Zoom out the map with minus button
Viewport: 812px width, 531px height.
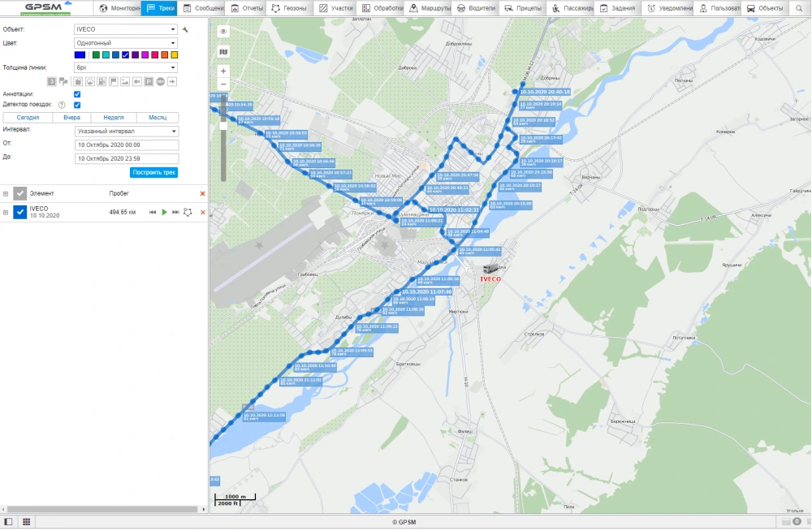point(223,84)
